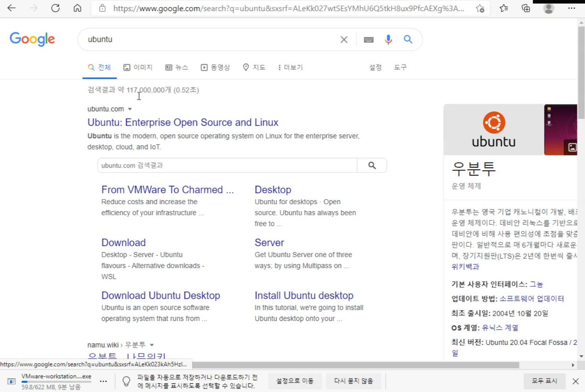The image size is (585, 392).
Task: Click the VMware download progress bar
Action: coord(57,382)
